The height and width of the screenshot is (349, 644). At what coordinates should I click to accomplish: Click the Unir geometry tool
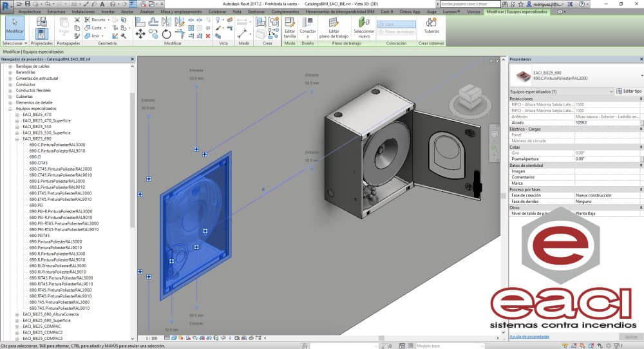93,36
